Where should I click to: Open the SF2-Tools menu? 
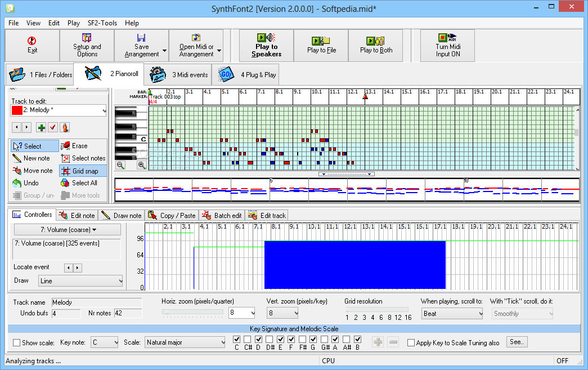click(x=102, y=23)
